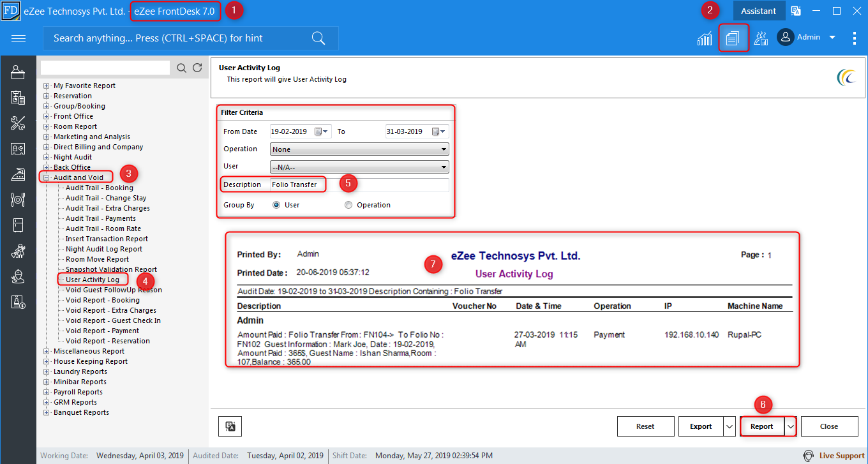868x464 pixels.
Task: Select User Activity Log report
Action: pyautogui.click(x=93, y=280)
